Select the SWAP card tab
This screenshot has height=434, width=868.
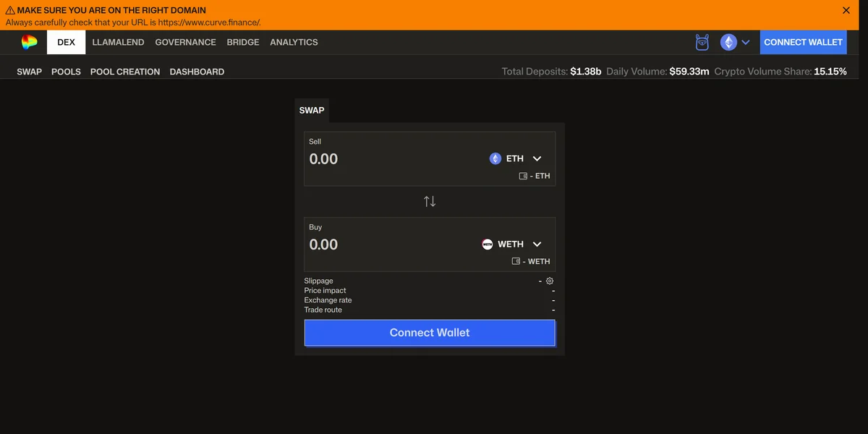click(312, 111)
